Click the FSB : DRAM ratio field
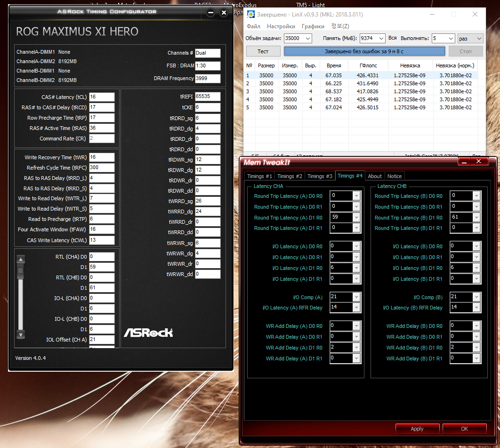Screen dimensions: 500x448 208,66
